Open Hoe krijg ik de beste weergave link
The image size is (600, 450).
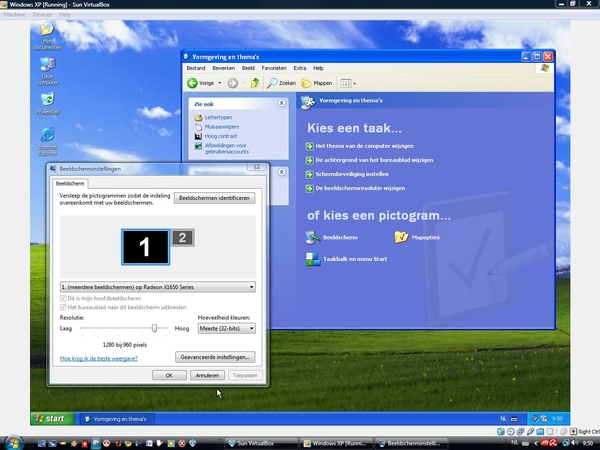(x=99, y=359)
